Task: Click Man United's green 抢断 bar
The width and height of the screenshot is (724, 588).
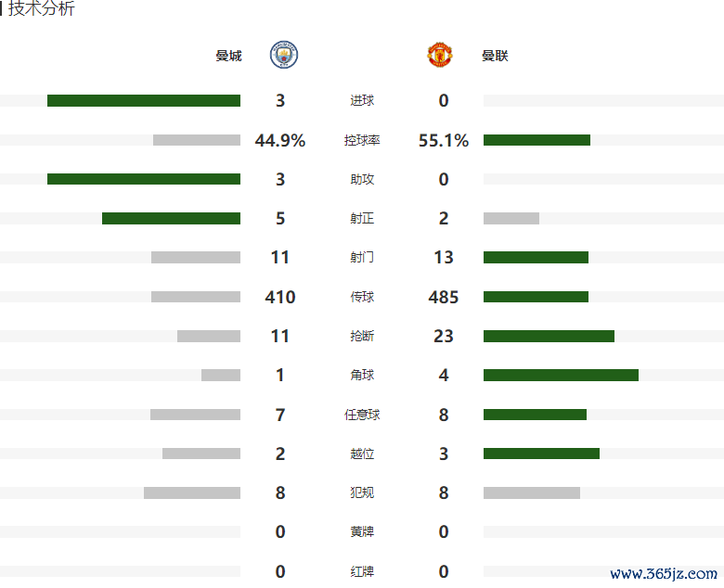Action: (x=549, y=336)
